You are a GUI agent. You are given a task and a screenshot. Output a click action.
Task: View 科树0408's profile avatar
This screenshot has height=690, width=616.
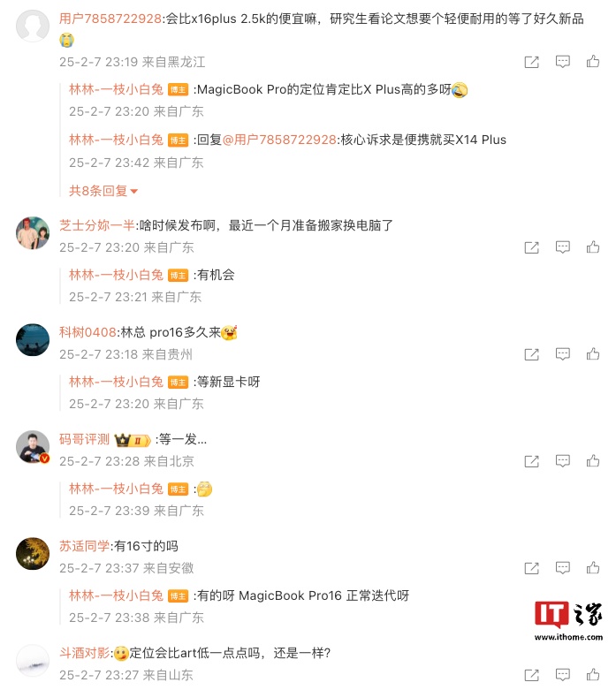[33, 340]
